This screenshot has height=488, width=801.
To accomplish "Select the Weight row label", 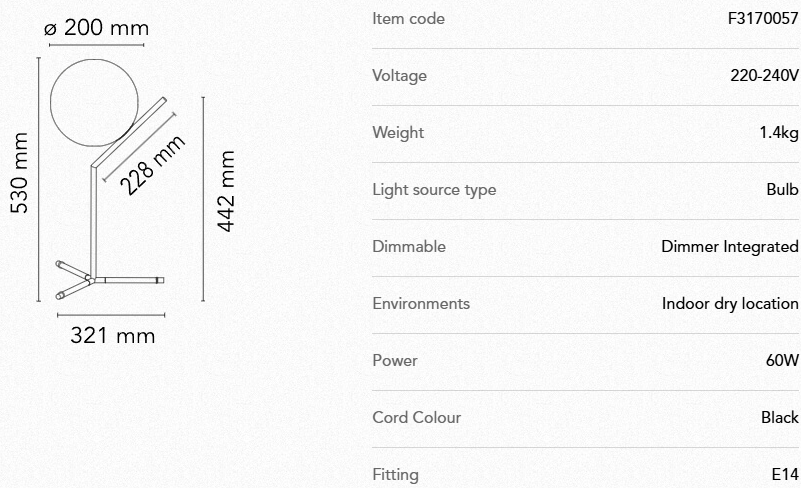I will [x=398, y=132].
